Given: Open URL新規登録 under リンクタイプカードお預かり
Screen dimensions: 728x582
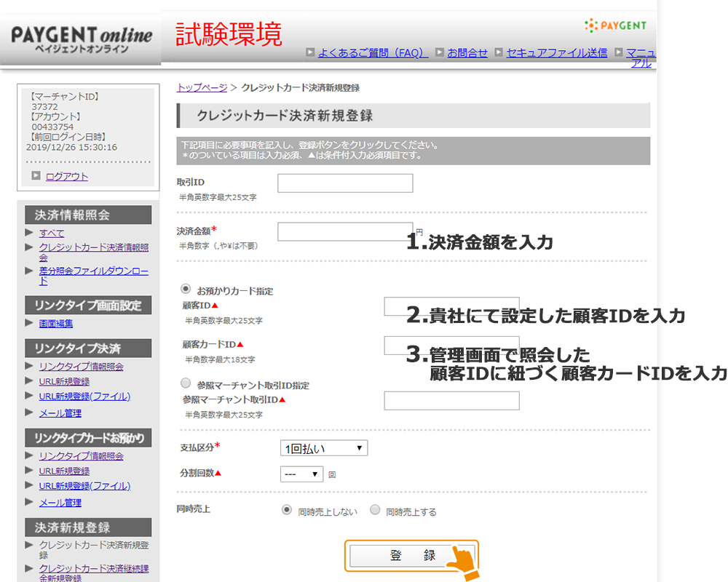Looking at the screenshot, I should click(x=64, y=471).
